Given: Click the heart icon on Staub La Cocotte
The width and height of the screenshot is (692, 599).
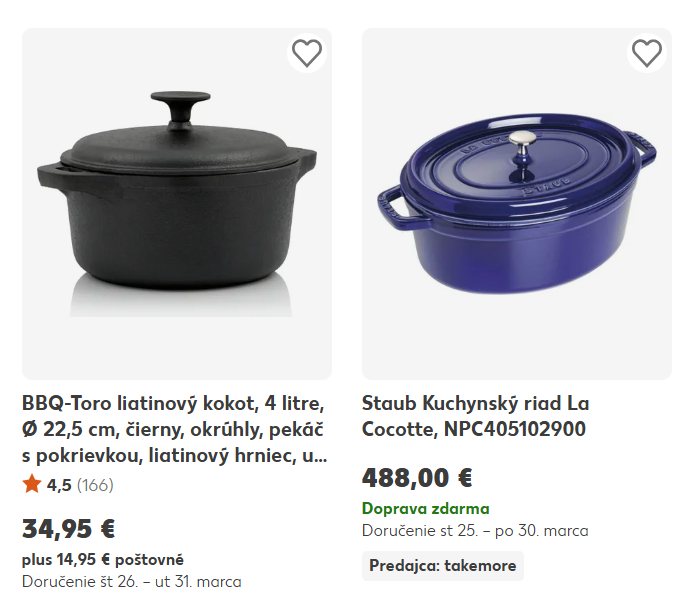Looking at the screenshot, I should pos(647,53).
